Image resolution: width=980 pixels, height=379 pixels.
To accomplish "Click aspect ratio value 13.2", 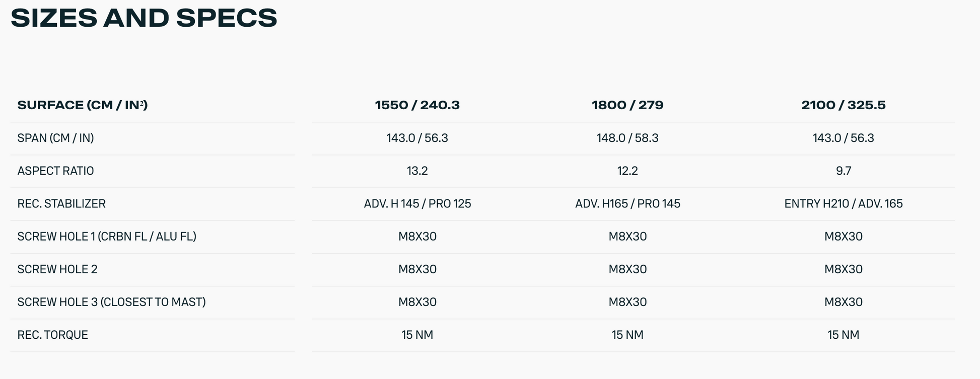I will point(417,171).
